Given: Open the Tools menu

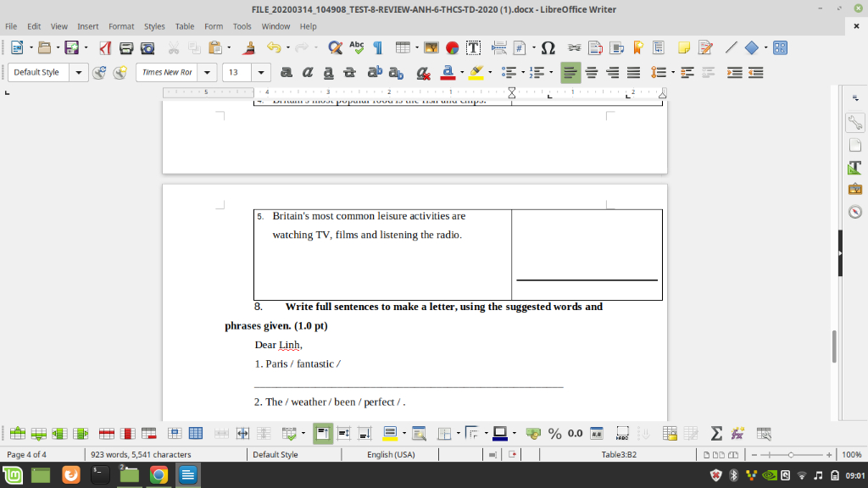Looking at the screenshot, I should tap(242, 26).
